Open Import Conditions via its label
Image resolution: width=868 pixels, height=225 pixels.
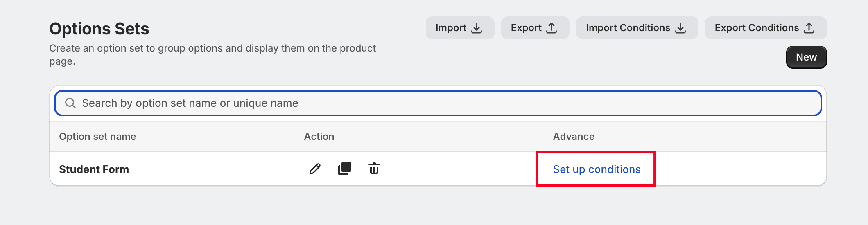[628, 28]
